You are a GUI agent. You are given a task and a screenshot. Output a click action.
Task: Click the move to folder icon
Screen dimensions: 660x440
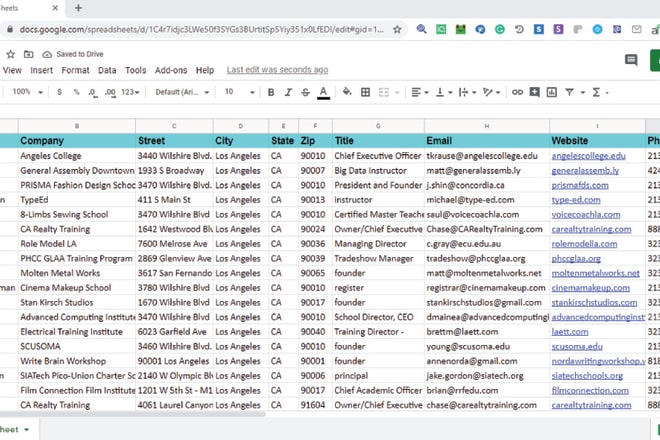pos(28,54)
